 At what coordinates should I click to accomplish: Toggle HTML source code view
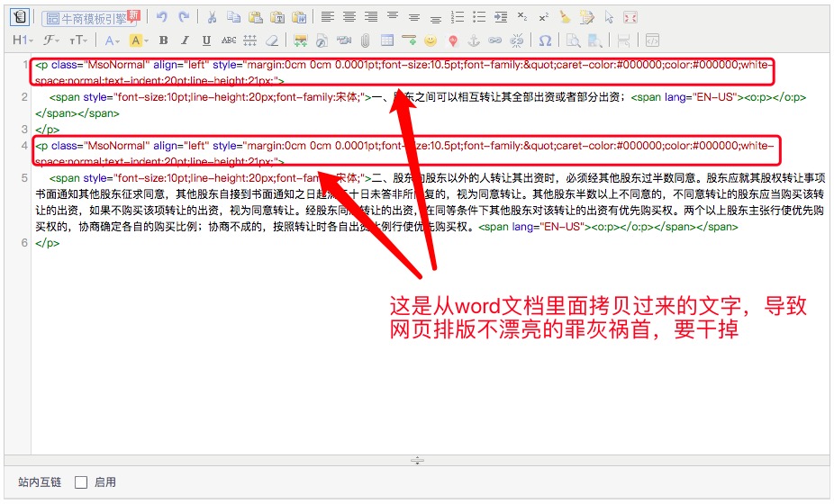(x=19, y=17)
